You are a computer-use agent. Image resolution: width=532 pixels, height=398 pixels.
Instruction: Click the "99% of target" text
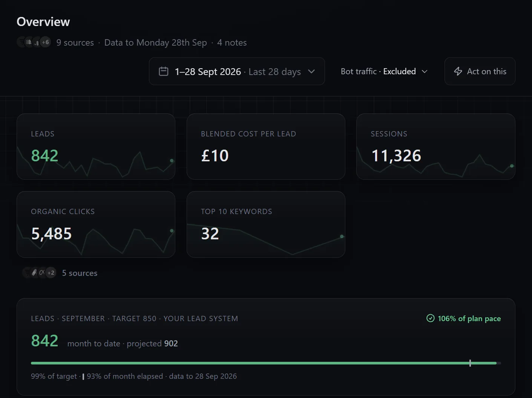click(54, 376)
